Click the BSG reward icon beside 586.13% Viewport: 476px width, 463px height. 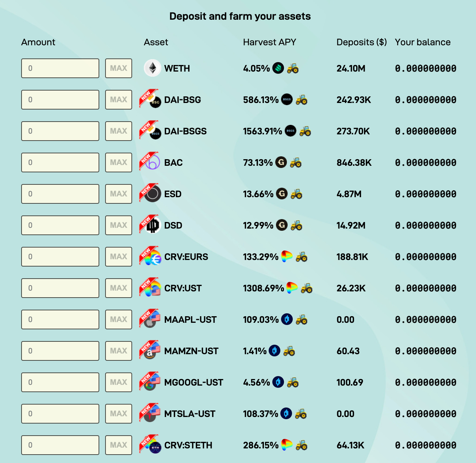[x=287, y=99]
